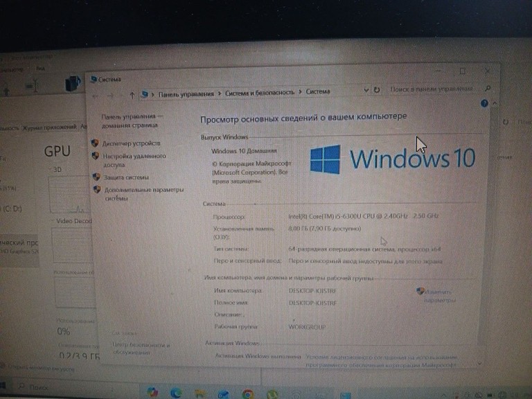Image resolution: width=532 pixels, height=399 pixels.
Task: Open Copilot icon on taskbar
Action: click(x=152, y=392)
